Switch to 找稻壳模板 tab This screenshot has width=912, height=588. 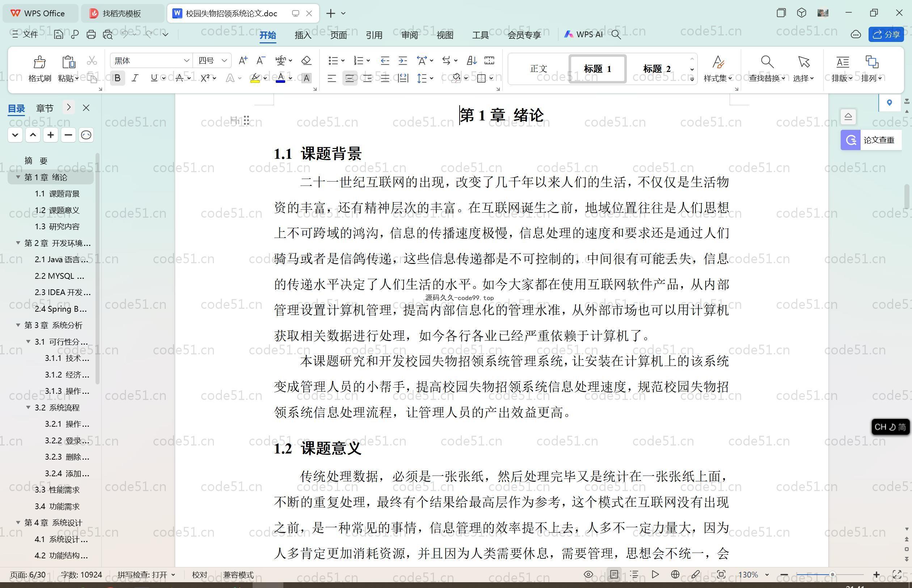pos(122,13)
